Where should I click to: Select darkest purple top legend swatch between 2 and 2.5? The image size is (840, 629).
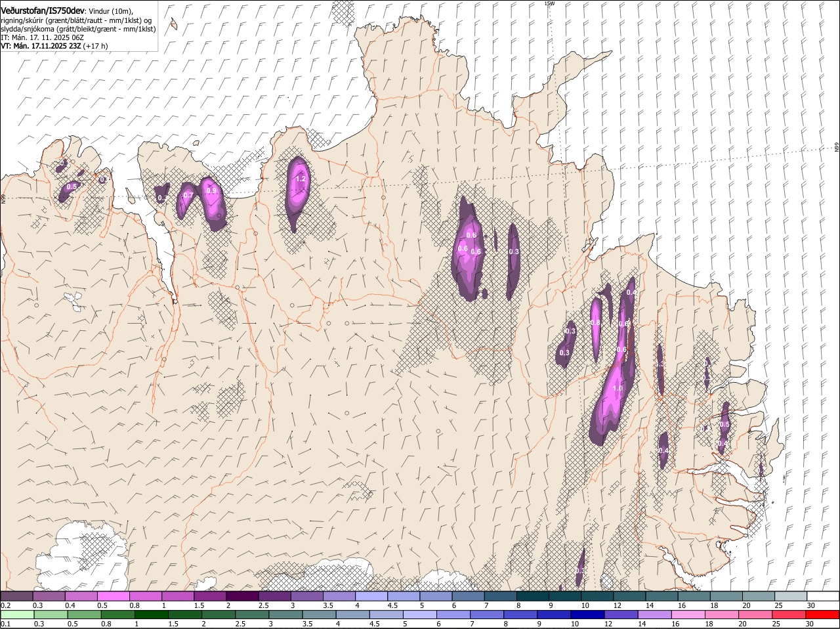click(242, 596)
